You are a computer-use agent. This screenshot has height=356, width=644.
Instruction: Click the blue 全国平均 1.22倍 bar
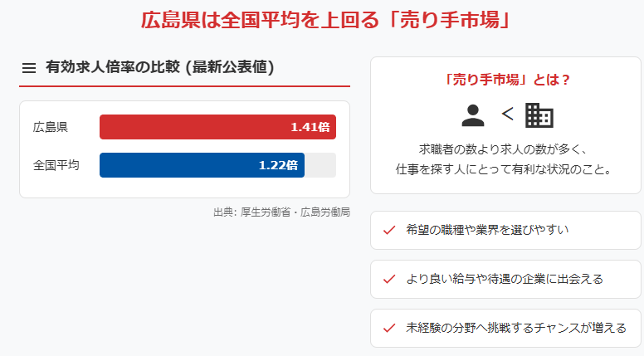[202, 165]
